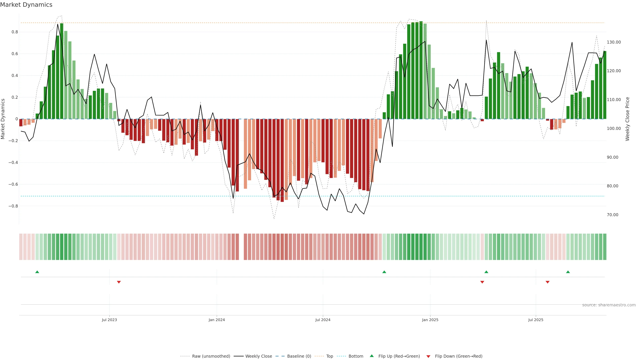
Task: Click the Weekly Close Price axis title
Action: coord(627,119)
